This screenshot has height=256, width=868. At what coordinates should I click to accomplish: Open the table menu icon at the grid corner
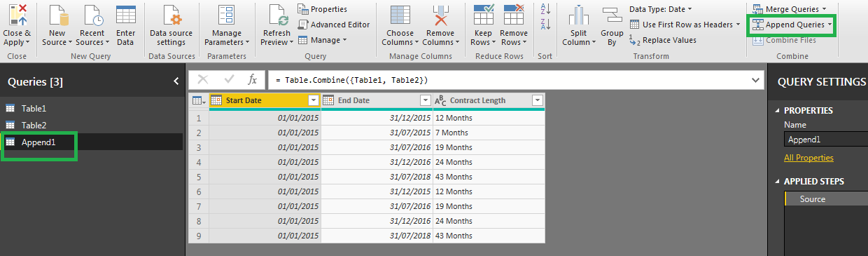click(198, 101)
